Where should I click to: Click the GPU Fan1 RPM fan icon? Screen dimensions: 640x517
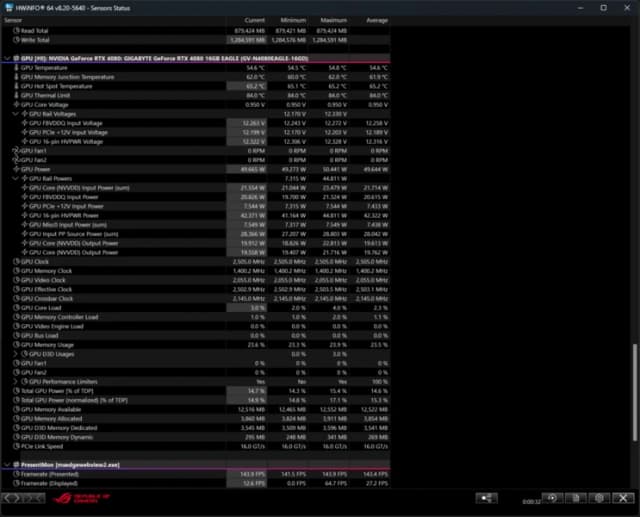click(x=16, y=151)
